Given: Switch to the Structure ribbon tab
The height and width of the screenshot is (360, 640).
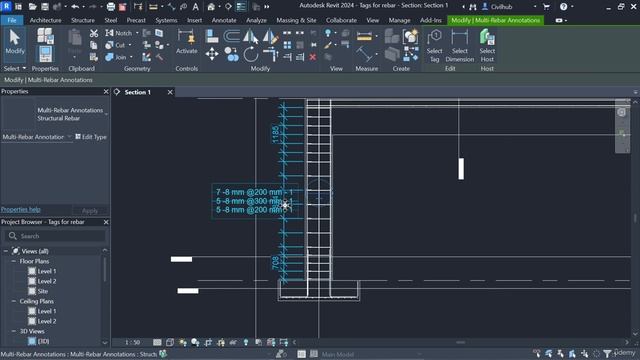Looking at the screenshot, I should point(83,20).
